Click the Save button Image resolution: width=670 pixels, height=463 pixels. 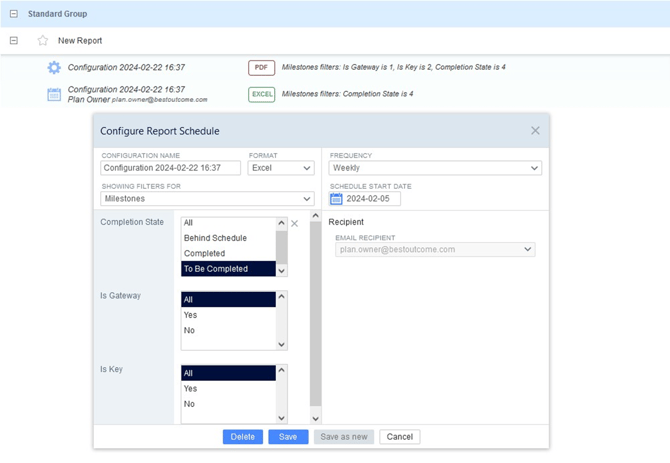coord(288,437)
